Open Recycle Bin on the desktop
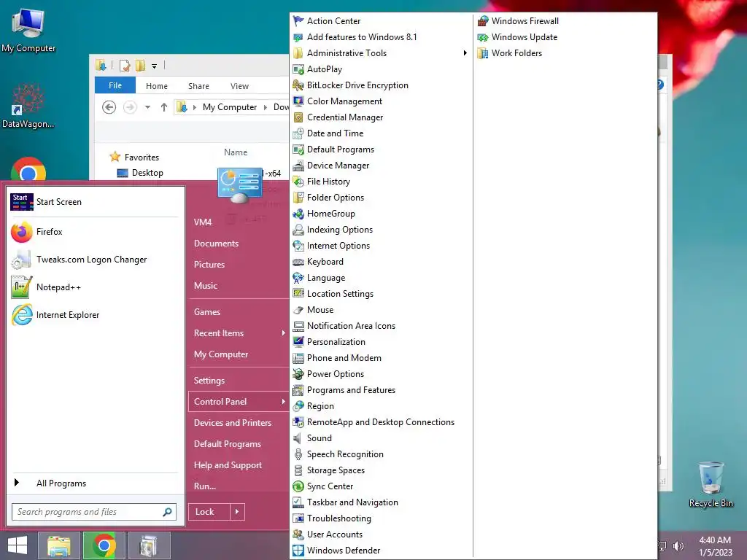The image size is (747, 560). tap(711, 484)
